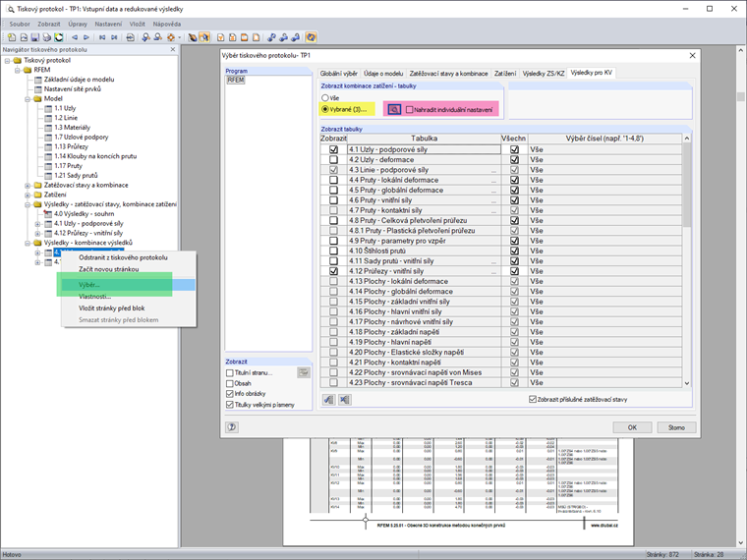Image resolution: width=747 pixels, height=560 pixels.
Task: Click the table's scroll down arrow
Action: [x=687, y=383]
